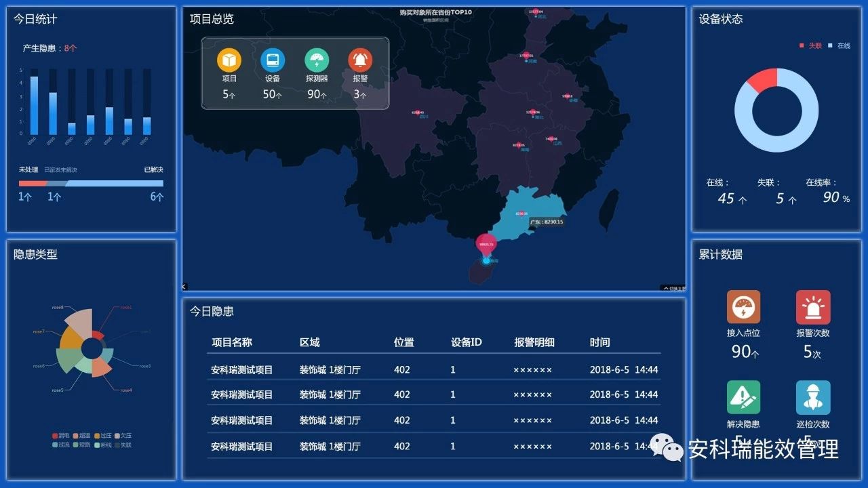Click the 失联 5个 value
The width and height of the screenshot is (868, 488).
point(786,199)
